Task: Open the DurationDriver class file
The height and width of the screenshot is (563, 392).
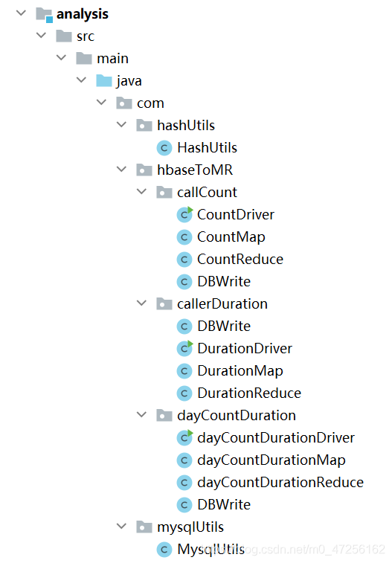Action: [x=245, y=348]
